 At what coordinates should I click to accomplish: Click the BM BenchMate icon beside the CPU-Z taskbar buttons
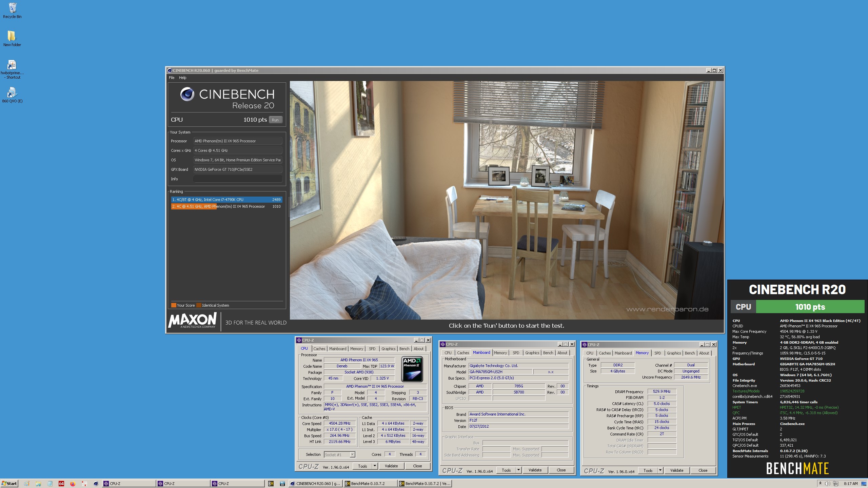coord(271,484)
